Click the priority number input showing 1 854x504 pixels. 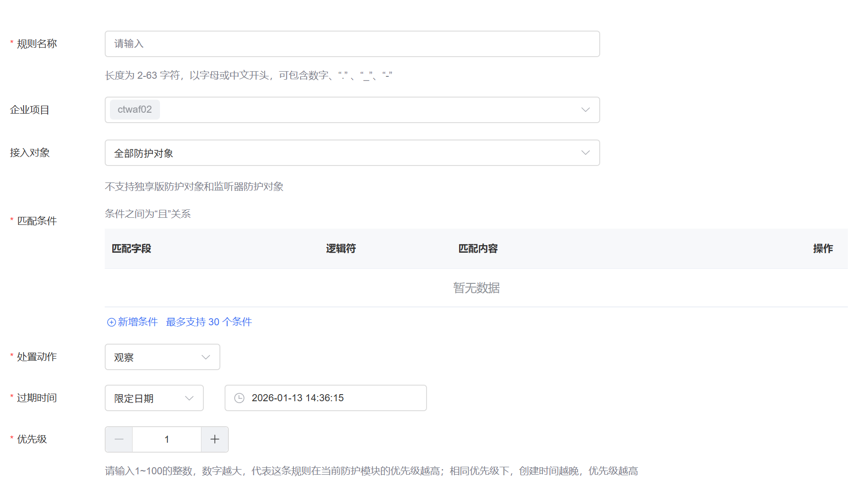click(x=167, y=439)
